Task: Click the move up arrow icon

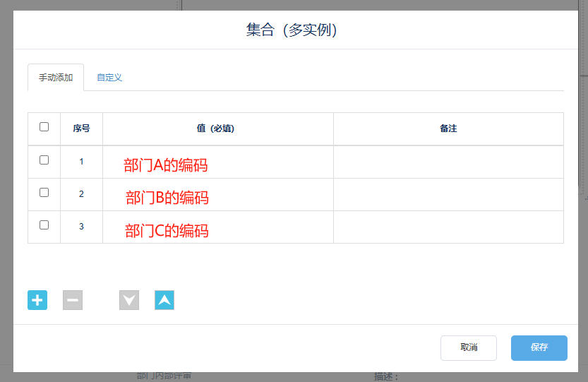Action: click(164, 300)
